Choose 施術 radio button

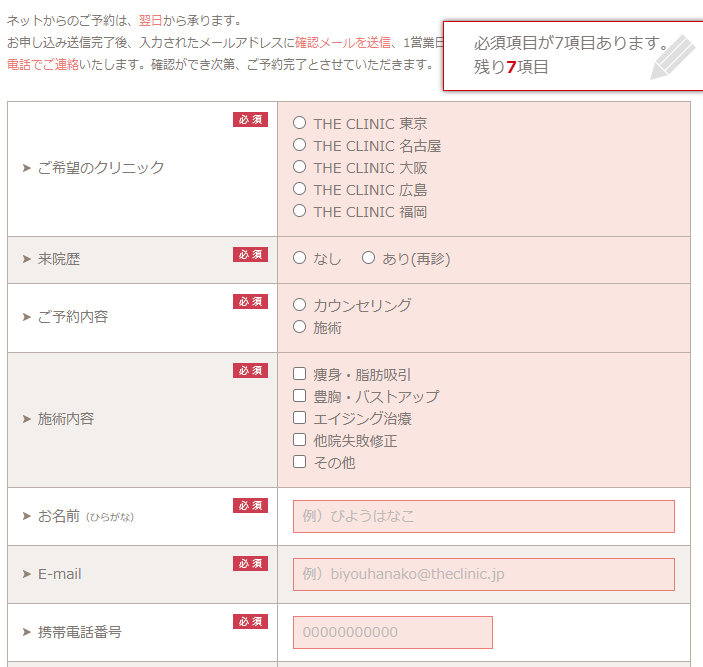point(300,327)
